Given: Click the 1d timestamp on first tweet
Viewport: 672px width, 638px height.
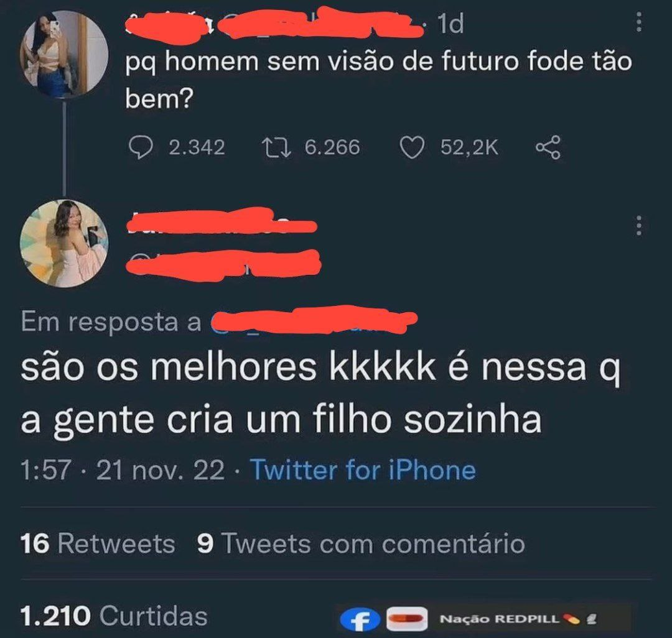Looking at the screenshot, I should [451, 24].
